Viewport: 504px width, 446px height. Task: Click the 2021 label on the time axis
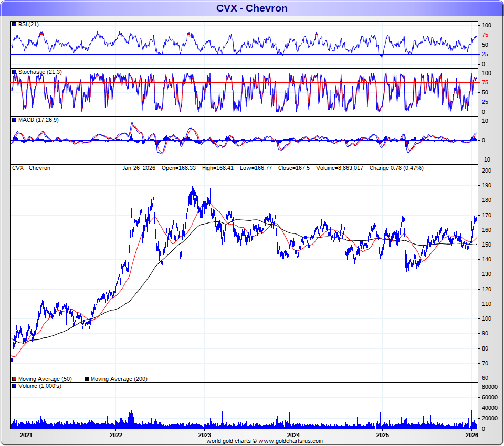click(x=26, y=436)
